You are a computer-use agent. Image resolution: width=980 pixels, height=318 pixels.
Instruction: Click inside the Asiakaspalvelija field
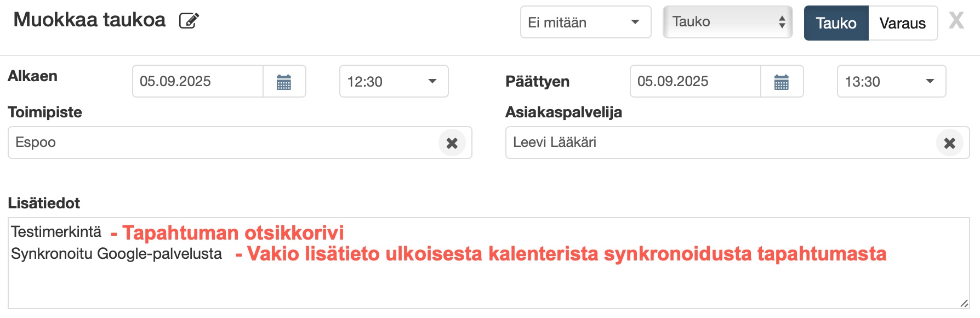[x=713, y=143]
